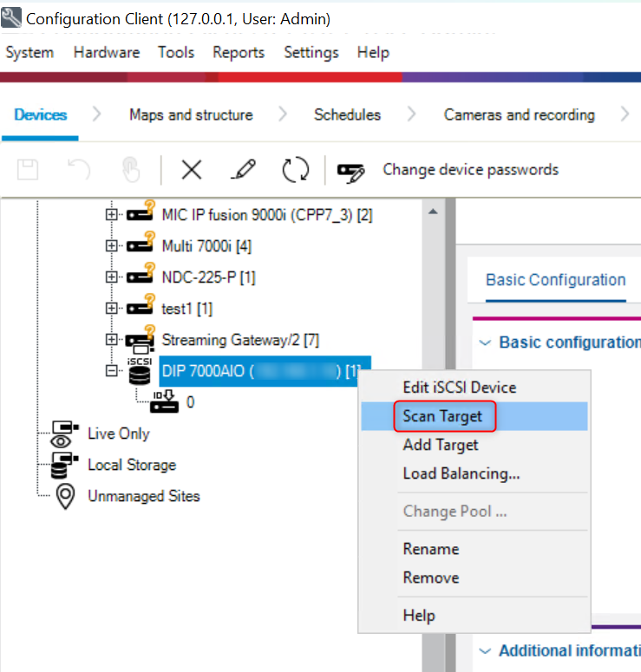
Task: Open the Reports menu
Action: tap(239, 52)
